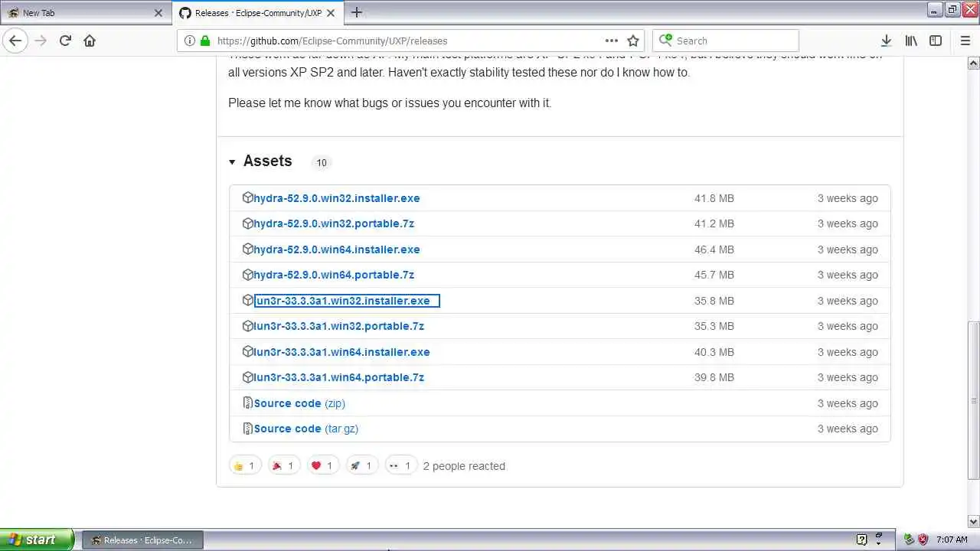This screenshot has height=551, width=980.
Task: Open page actions three-dot menu
Action: click(611, 41)
